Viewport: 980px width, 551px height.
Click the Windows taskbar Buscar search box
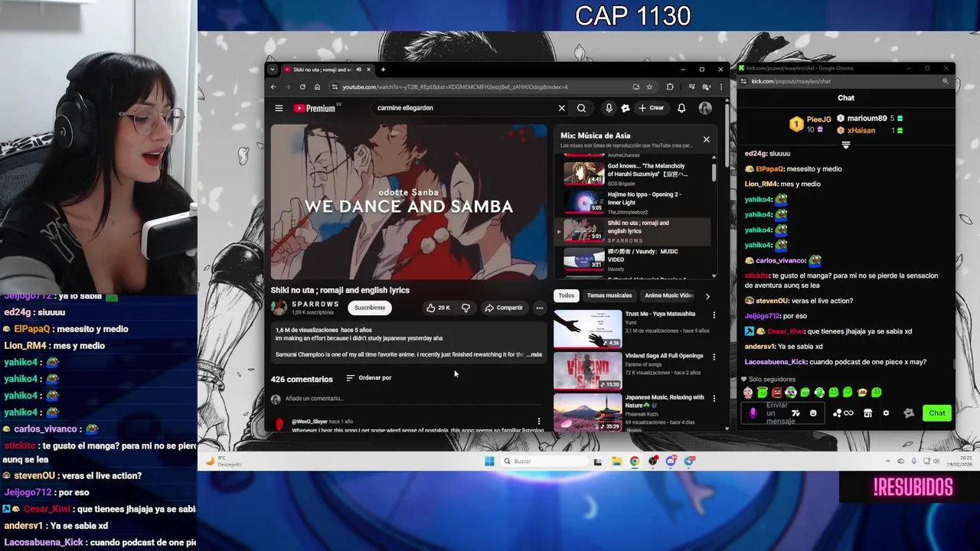(545, 461)
